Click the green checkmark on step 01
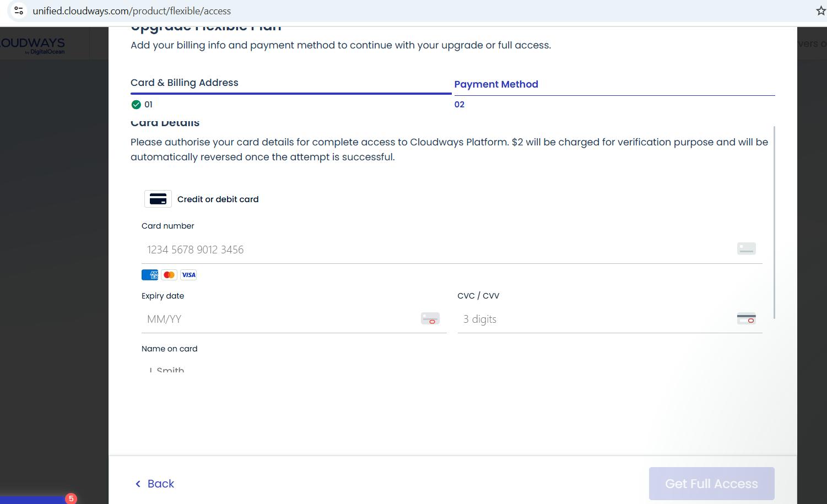Image resolution: width=827 pixels, height=504 pixels. pos(136,105)
